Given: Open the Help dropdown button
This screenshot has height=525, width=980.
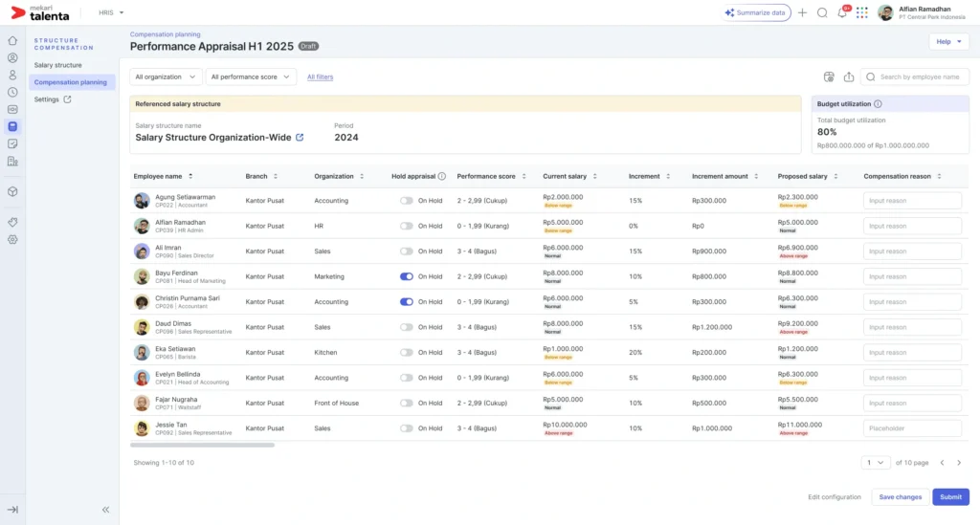Looking at the screenshot, I should pyautogui.click(x=948, y=42).
